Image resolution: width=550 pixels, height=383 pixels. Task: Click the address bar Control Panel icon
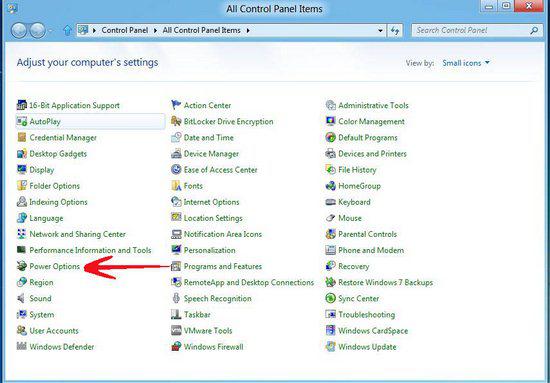tap(83, 30)
